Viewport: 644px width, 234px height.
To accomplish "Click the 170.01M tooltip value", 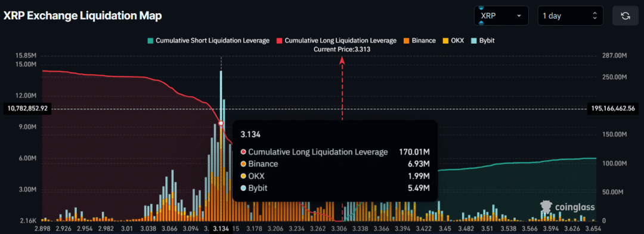I will tap(414, 152).
